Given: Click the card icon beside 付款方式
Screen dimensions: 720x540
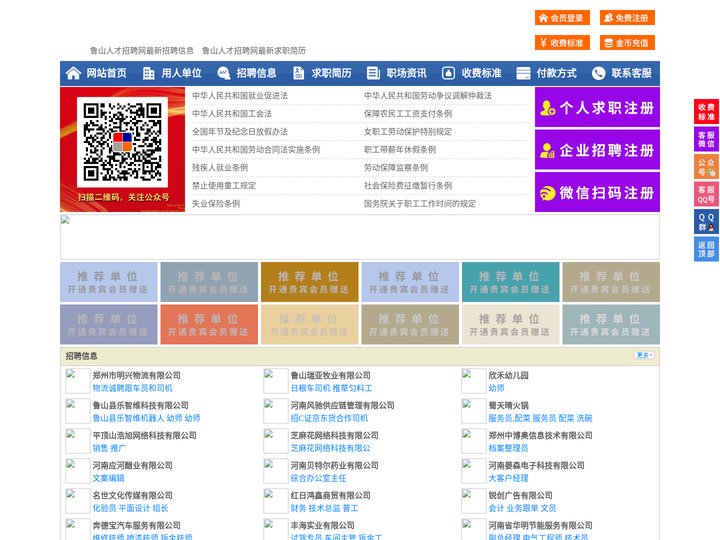Looking at the screenshot, I should coord(523,73).
